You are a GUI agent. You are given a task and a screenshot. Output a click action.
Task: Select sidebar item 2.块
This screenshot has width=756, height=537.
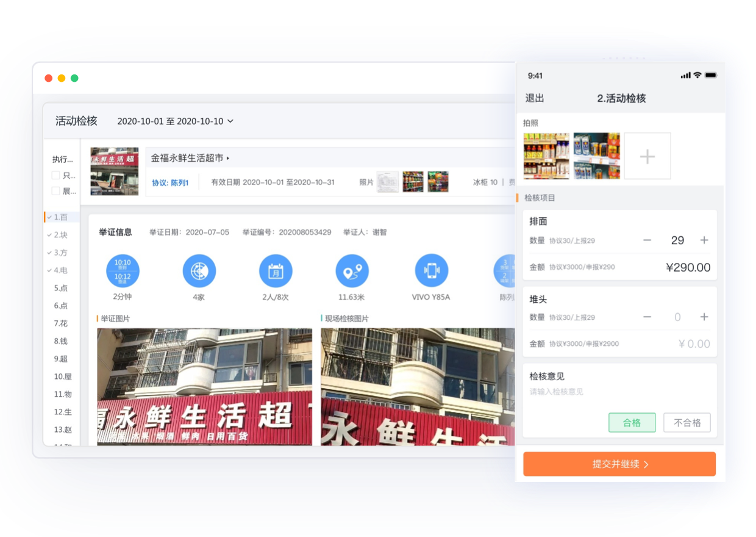pyautogui.click(x=59, y=234)
